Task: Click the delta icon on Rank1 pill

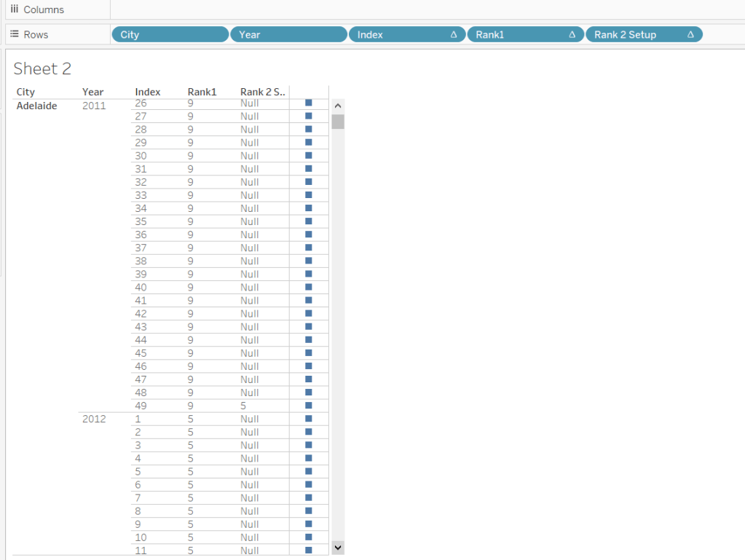Action: pyautogui.click(x=572, y=34)
